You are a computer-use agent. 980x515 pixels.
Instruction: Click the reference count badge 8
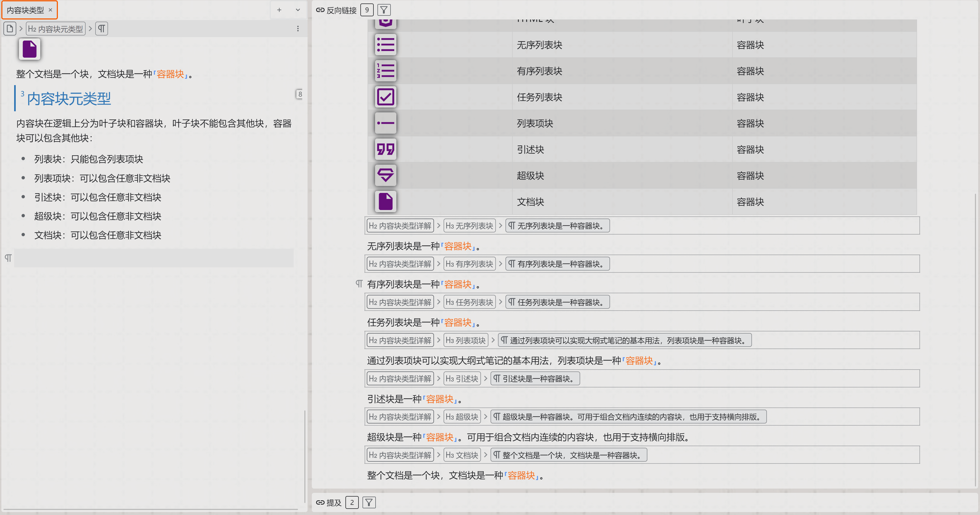click(x=300, y=94)
